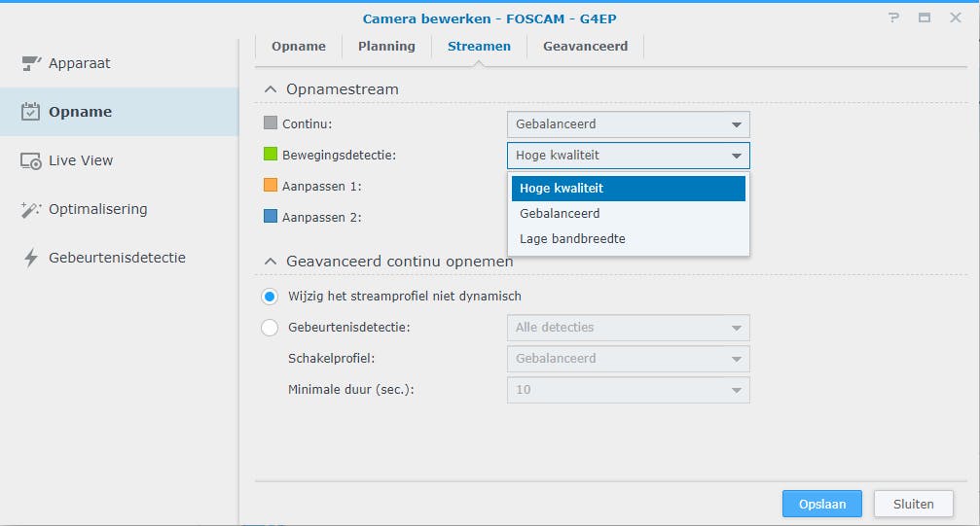Viewport: 980px width, 526px height.
Task: Click the Sluiten button
Action: (913, 504)
